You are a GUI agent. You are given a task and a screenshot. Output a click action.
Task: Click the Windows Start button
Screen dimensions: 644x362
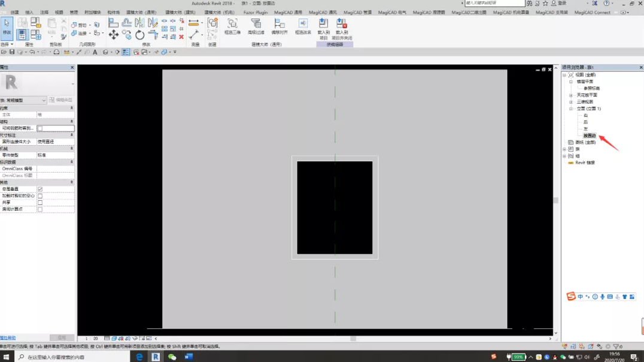(x=6, y=357)
